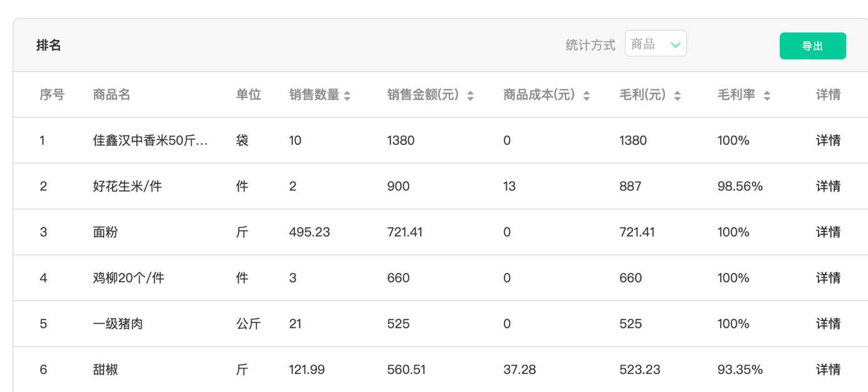The width and height of the screenshot is (868, 392).
Task: Click the 销售金额(元) sort arrows
Action: tap(470, 96)
